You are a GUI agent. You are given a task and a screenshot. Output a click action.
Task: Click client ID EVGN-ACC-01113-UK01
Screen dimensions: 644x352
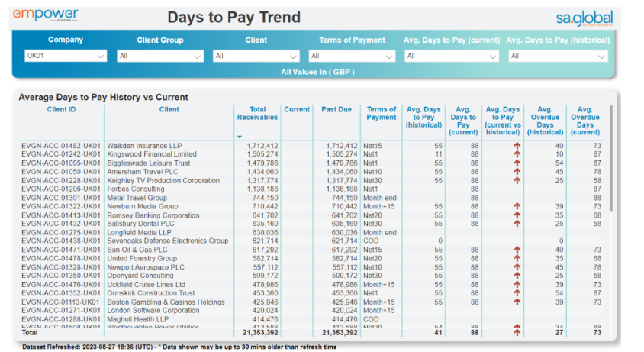coord(61,302)
